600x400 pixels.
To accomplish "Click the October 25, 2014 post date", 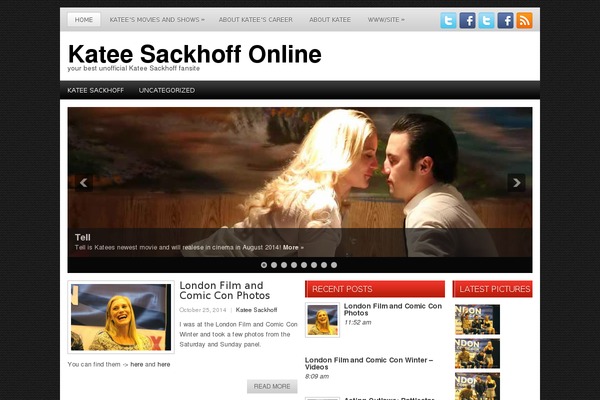I will [x=203, y=310].
